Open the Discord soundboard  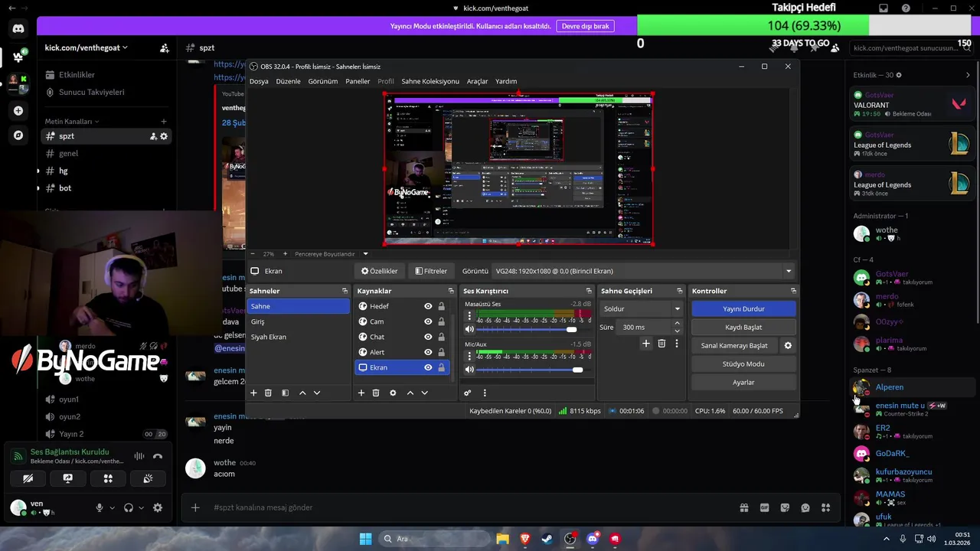tap(148, 478)
